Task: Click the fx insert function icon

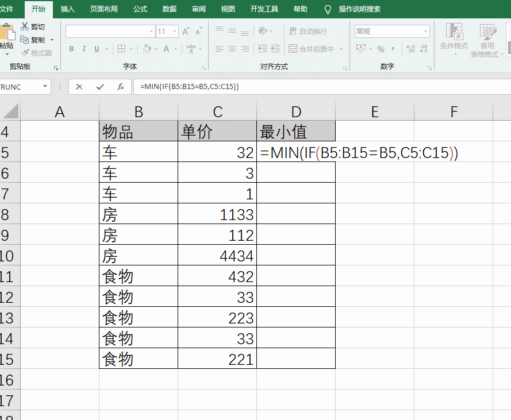Action: click(121, 87)
